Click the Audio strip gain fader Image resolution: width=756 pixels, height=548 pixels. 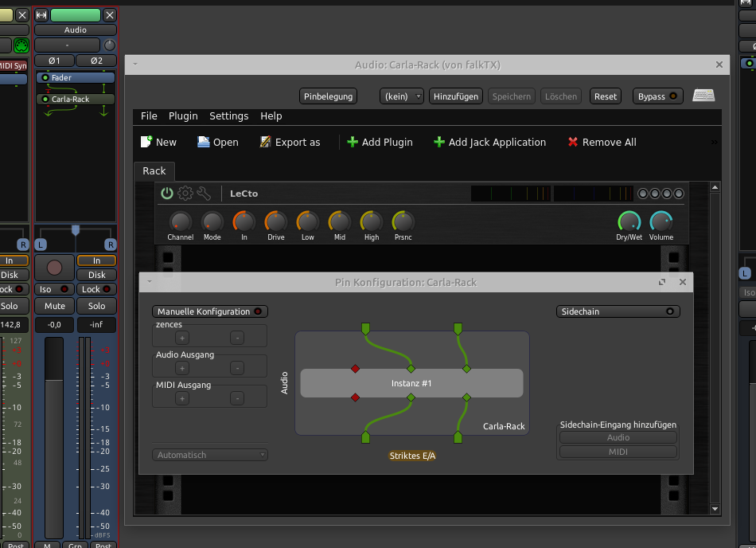click(x=54, y=437)
